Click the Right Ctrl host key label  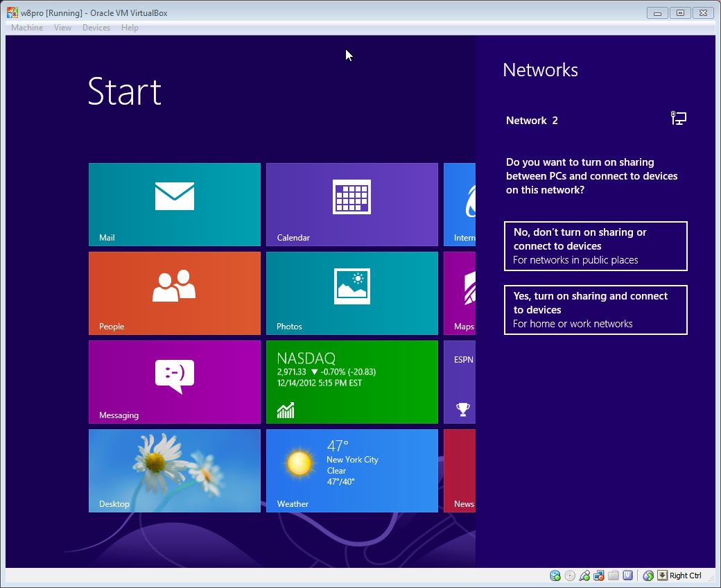pyautogui.click(x=685, y=576)
